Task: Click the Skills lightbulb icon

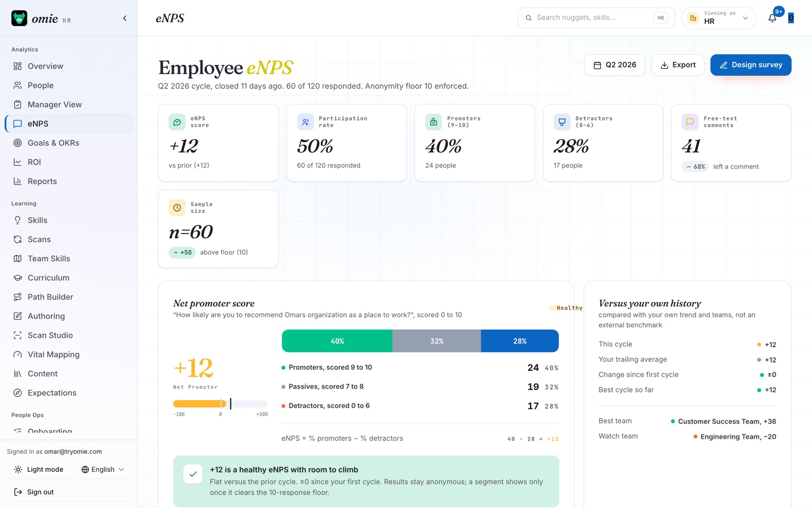Action: 18,220
